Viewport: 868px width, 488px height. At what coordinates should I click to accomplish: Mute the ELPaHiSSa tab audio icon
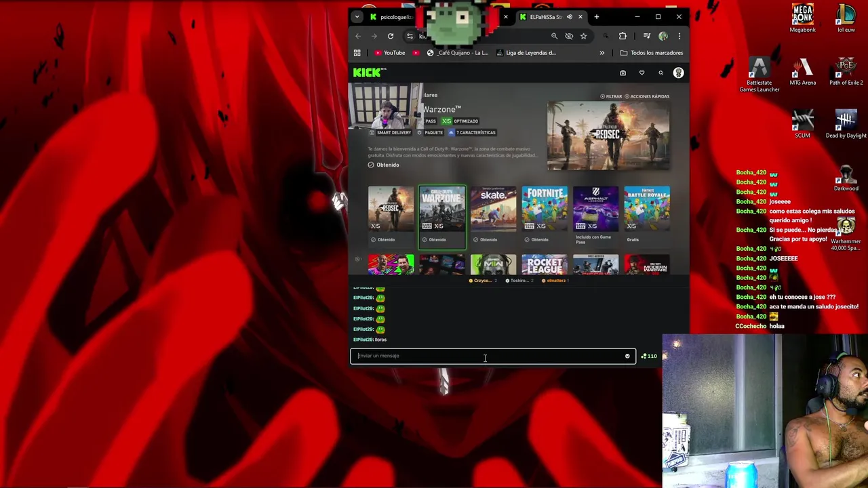570,17
